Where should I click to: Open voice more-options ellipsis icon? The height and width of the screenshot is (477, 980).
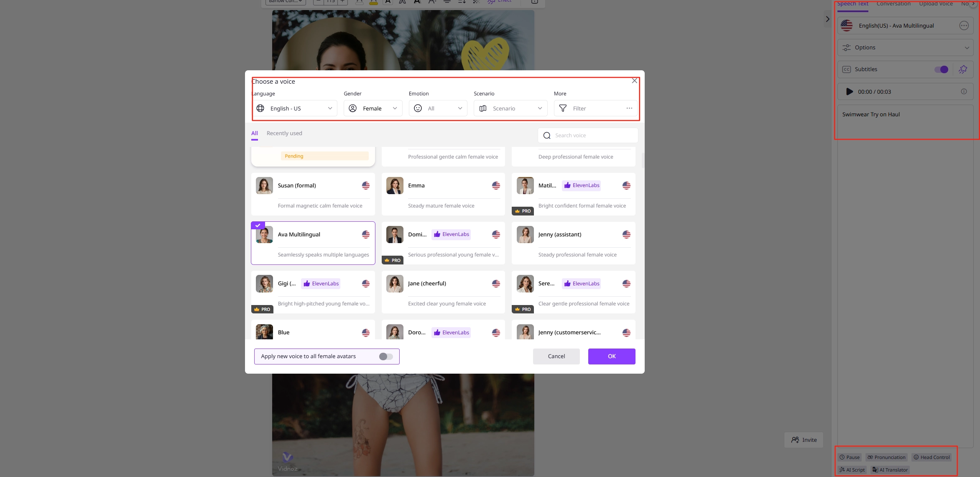click(964, 26)
